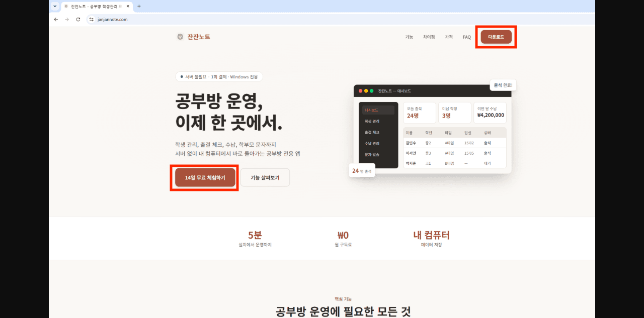This screenshot has height=318, width=644.
Task: Click the ₩0 monthly subscription statistic
Action: 344,238
